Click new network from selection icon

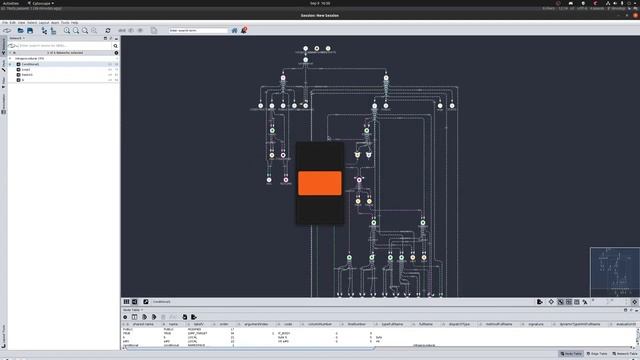(x=154, y=31)
